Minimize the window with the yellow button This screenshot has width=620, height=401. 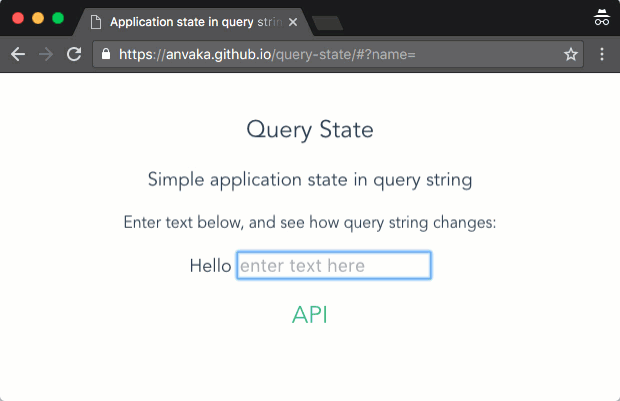(38, 18)
